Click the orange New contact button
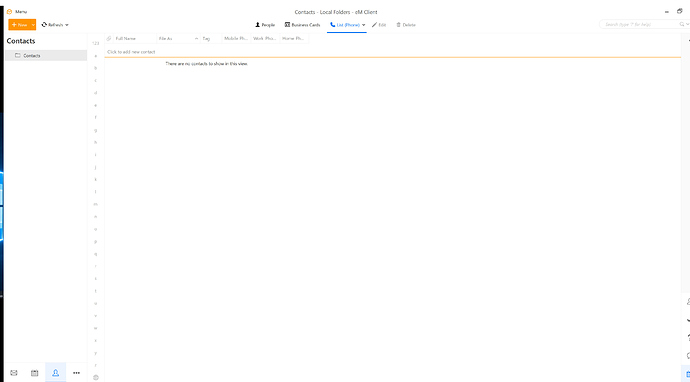Screen dimensions: 690x382 tap(19, 25)
